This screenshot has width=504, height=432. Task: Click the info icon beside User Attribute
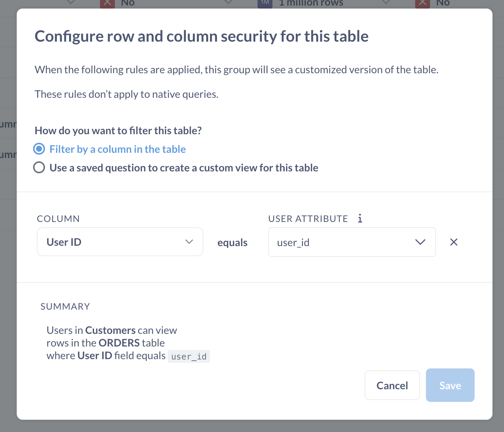(x=360, y=219)
